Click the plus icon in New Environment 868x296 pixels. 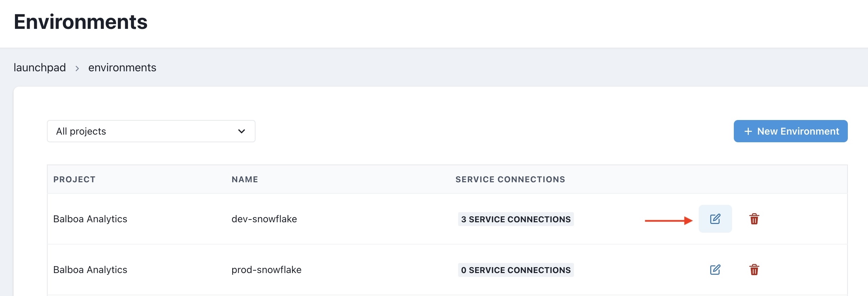(x=748, y=131)
